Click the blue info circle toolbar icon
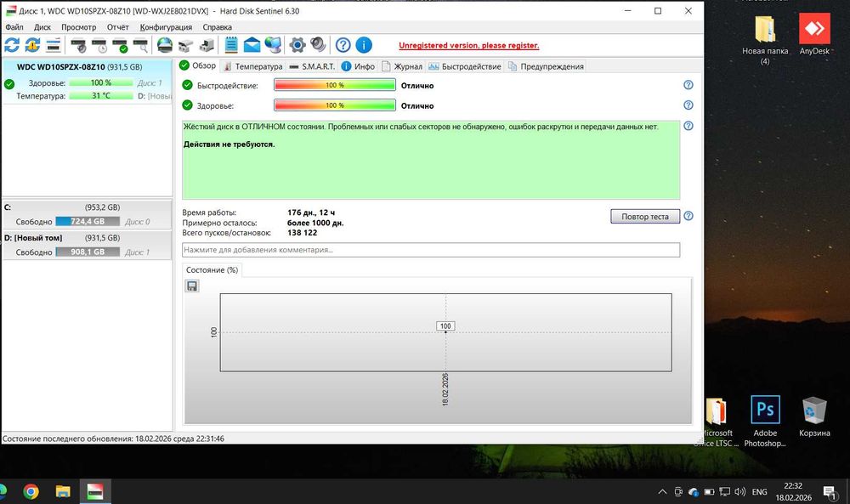Screen dimensions: 850x504 click(364, 45)
